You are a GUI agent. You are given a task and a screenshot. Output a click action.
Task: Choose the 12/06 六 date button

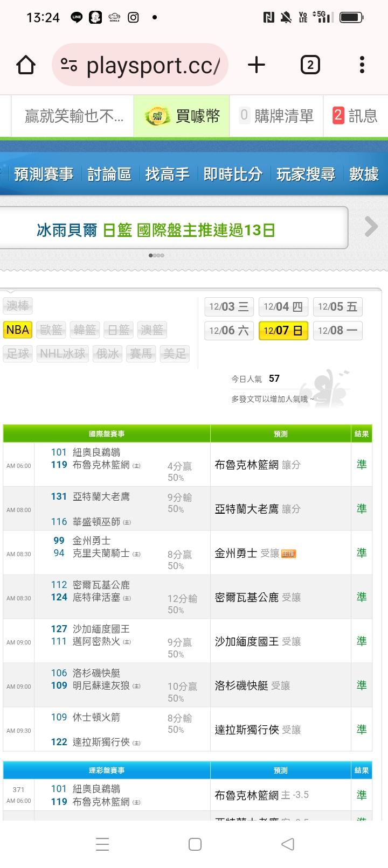pos(229,331)
